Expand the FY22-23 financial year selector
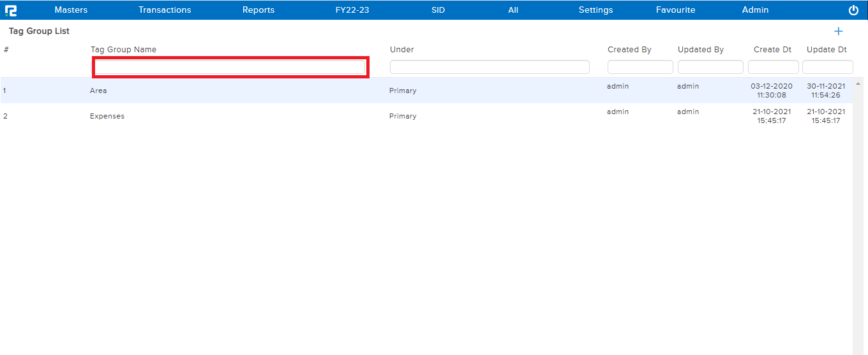This screenshot has width=868, height=355. [352, 10]
